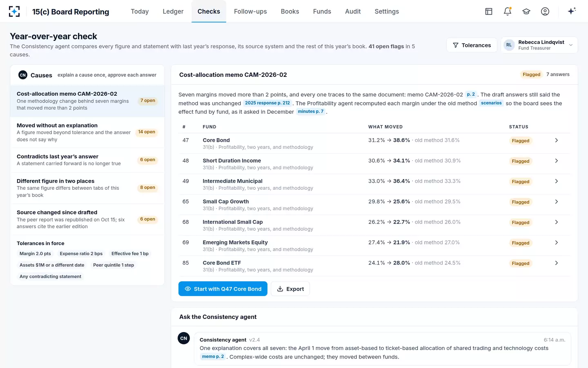Open the user account profile icon
This screenshot has width=588, height=368.
coord(545,11)
